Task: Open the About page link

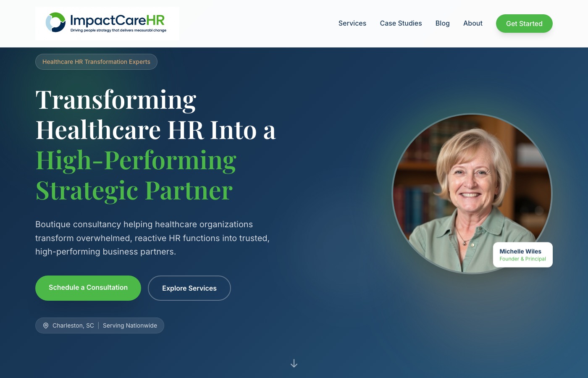Action: [473, 24]
